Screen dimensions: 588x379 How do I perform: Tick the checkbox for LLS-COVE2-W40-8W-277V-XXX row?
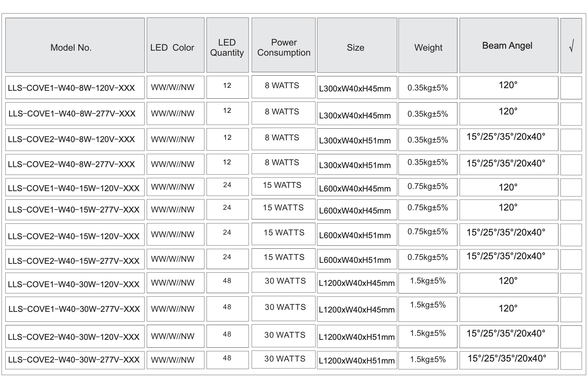pyautogui.click(x=571, y=164)
